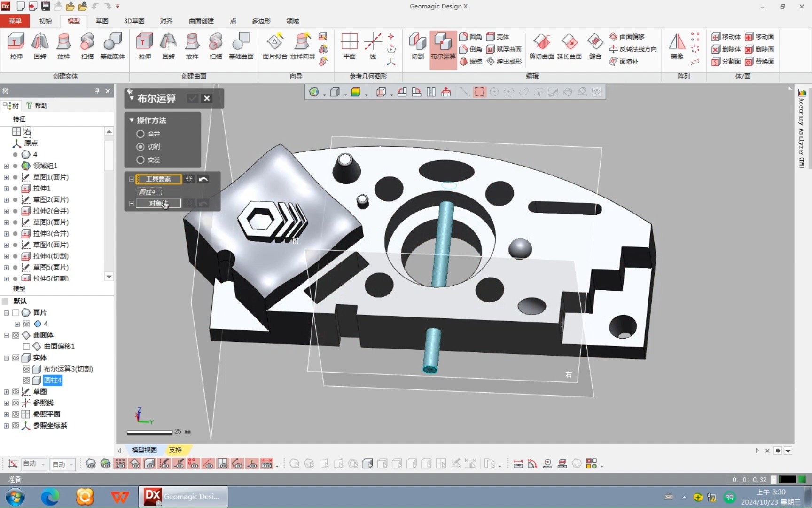Click the 剪切曲面 trim surface icon
Screen dimensions: 812x508
pyautogui.click(x=541, y=42)
